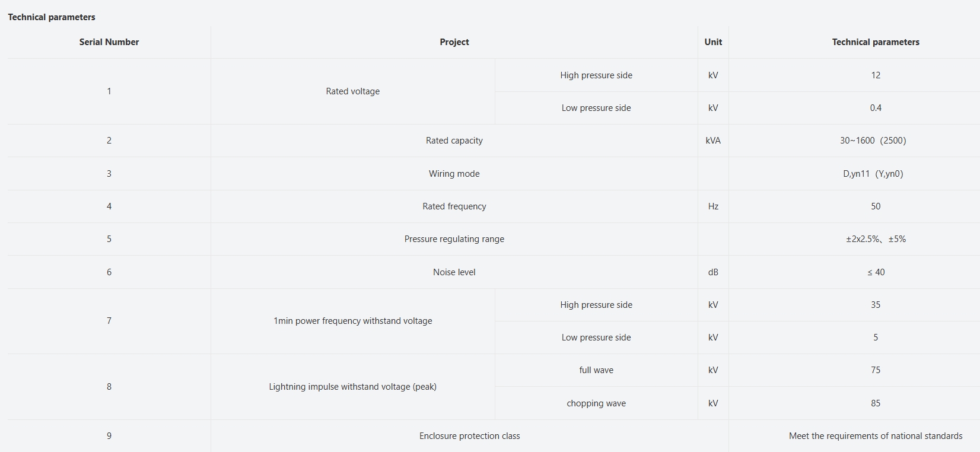Click the "kVA" unit cell
This screenshot has height=452, width=980.
click(x=713, y=141)
